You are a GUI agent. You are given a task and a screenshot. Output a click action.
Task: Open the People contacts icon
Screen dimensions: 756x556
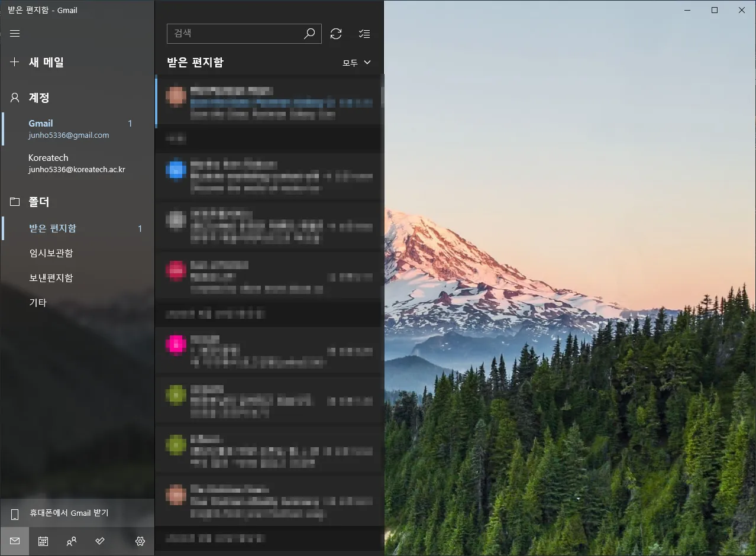coord(72,541)
